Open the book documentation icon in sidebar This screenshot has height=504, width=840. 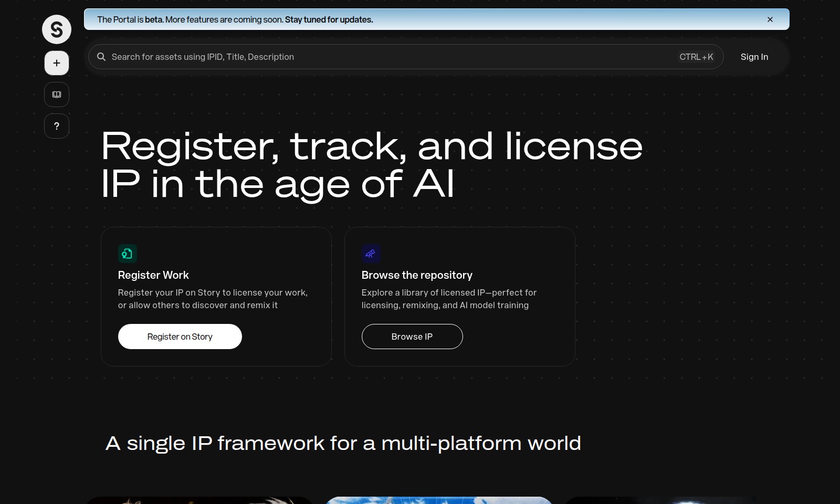57,94
